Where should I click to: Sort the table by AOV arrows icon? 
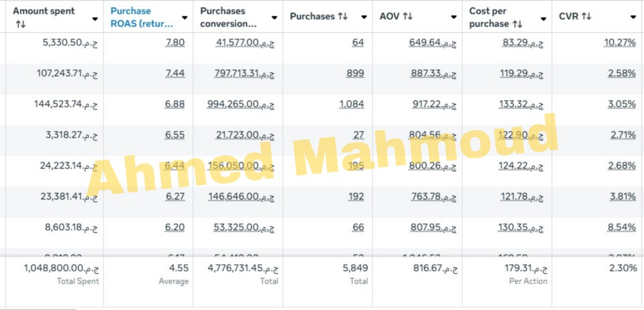408,17
